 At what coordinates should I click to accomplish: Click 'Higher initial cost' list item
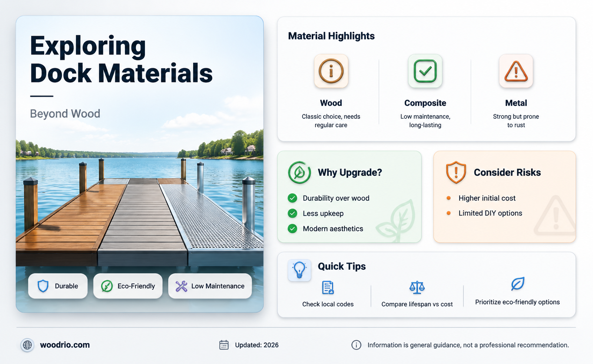tap(487, 198)
